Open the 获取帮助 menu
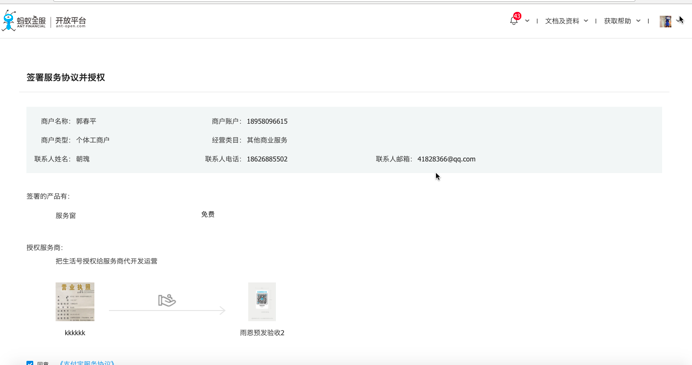Image resolution: width=692 pixels, height=365 pixels. [x=617, y=21]
